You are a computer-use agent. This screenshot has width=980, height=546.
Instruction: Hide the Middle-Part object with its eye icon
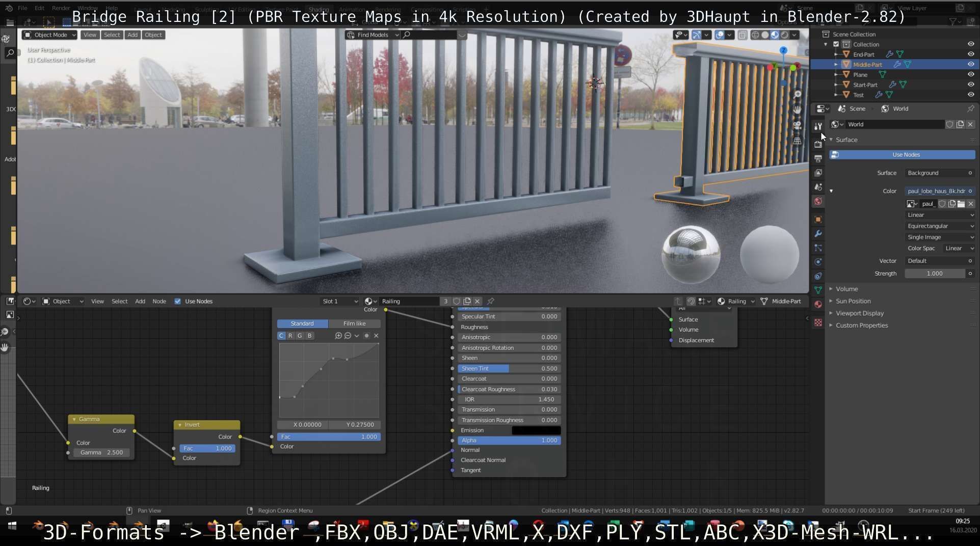pyautogui.click(x=971, y=64)
